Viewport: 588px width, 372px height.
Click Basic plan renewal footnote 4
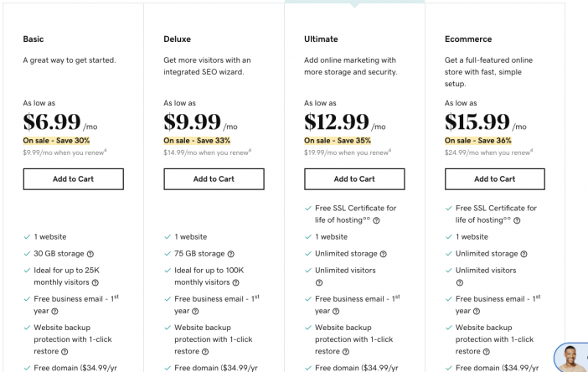[106, 151]
